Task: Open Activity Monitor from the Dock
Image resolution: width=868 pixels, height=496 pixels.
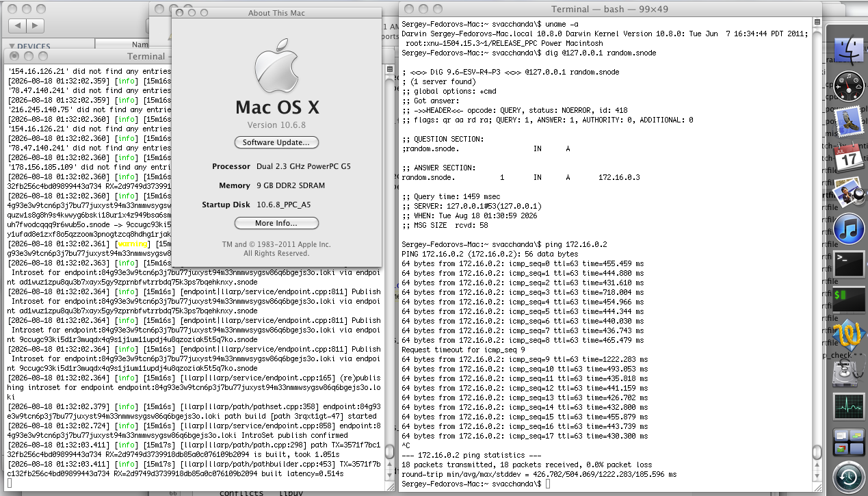Action: click(849, 408)
